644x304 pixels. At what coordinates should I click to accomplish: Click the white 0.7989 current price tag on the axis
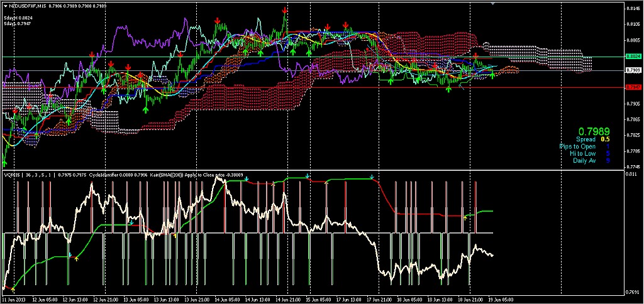pyautogui.click(x=633, y=70)
